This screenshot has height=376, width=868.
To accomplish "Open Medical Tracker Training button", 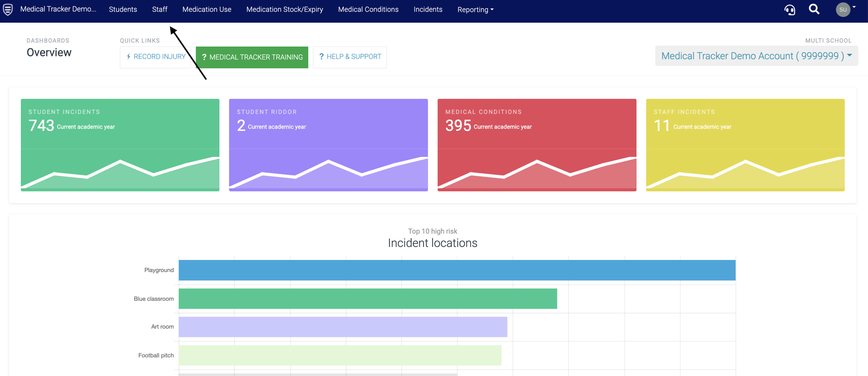I will 252,57.
